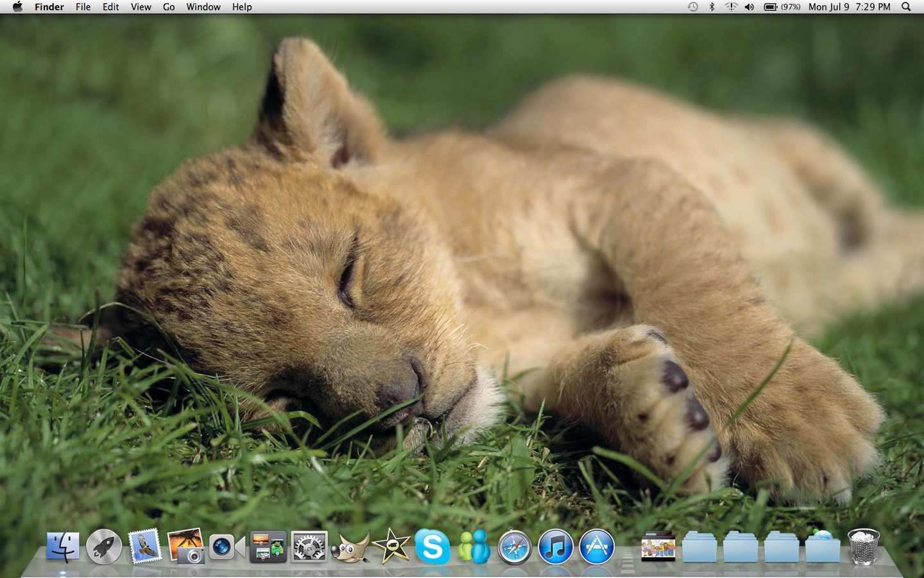The image size is (924, 578).
Task: Open the Mail stamp icon in dock
Action: click(144, 547)
